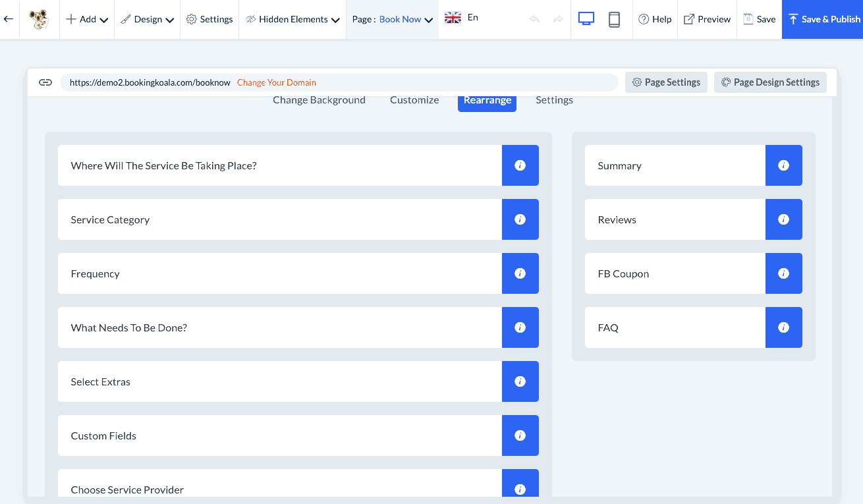Click Save & Publish
Image resolution: width=863 pixels, height=504 pixels.
coord(823,19)
